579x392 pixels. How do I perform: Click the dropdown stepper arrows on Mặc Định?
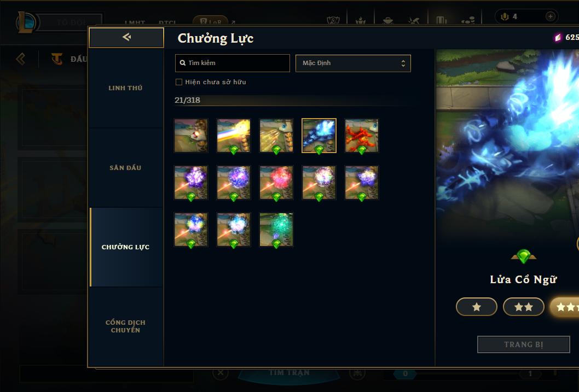403,63
